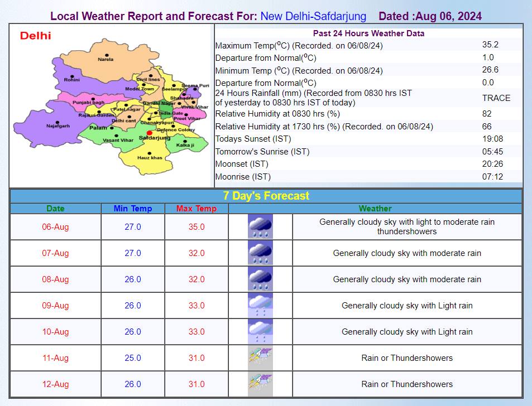Click the 08-Aug moderate rain icon
This screenshot has width=532, height=406.
click(x=260, y=279)
